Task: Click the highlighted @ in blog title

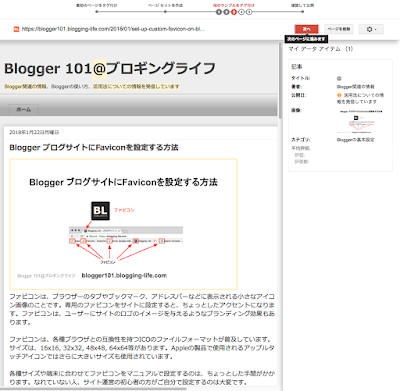Action: [99, 69]
